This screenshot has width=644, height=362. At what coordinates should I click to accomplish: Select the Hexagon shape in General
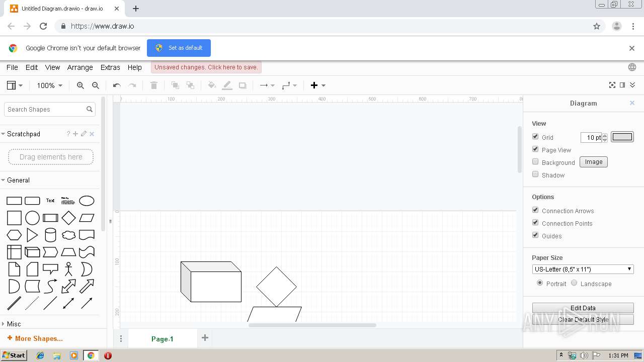pos(14,235)
